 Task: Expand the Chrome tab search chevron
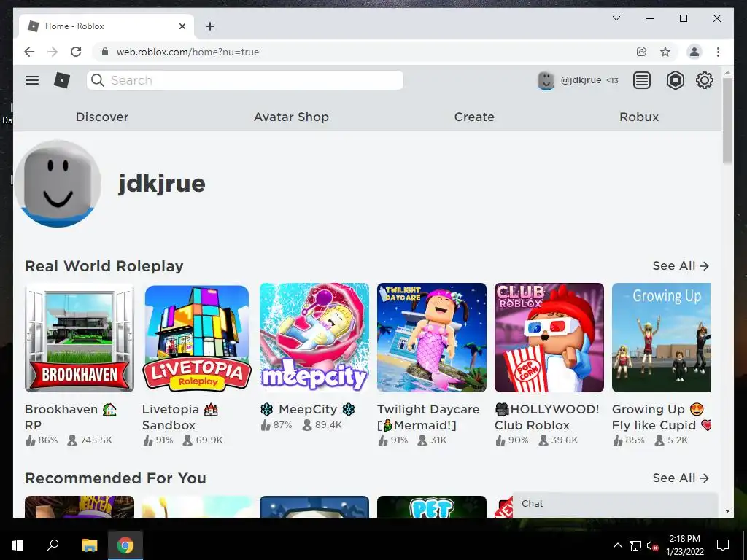point(616,18)
